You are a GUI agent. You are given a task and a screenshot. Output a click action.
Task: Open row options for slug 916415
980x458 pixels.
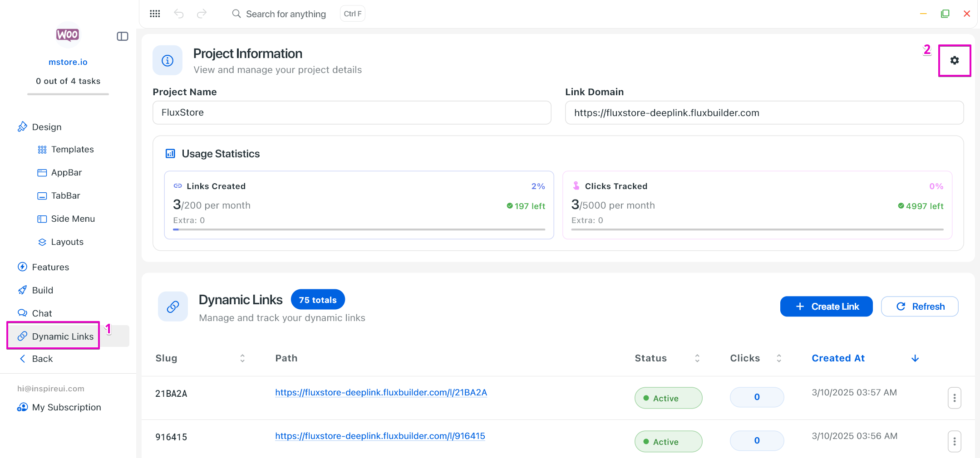(x=954, y=441)
